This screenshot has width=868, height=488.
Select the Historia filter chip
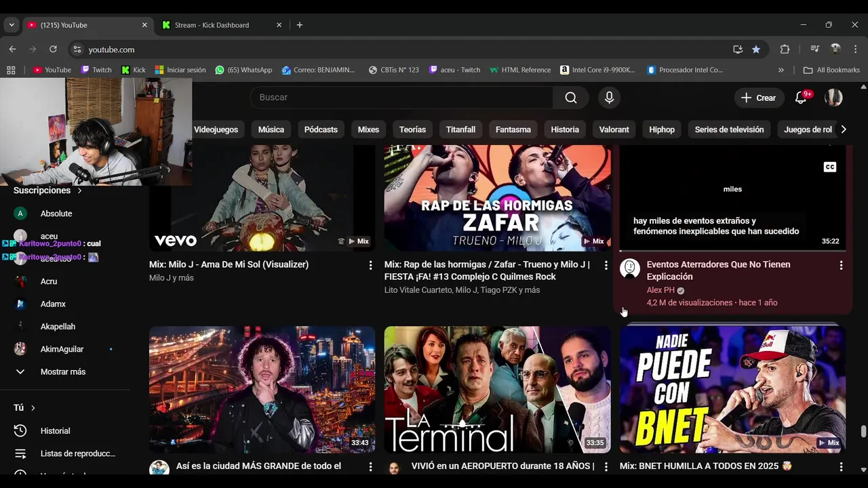(565, 129)
